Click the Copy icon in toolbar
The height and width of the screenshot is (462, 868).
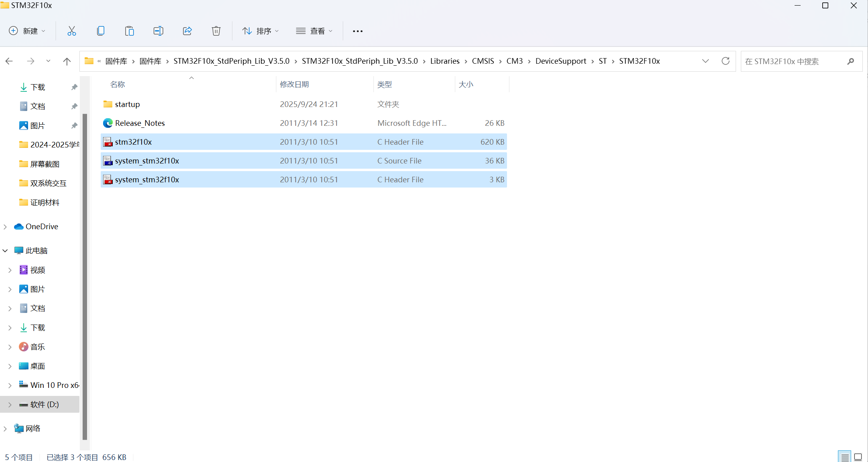(101, 31)
